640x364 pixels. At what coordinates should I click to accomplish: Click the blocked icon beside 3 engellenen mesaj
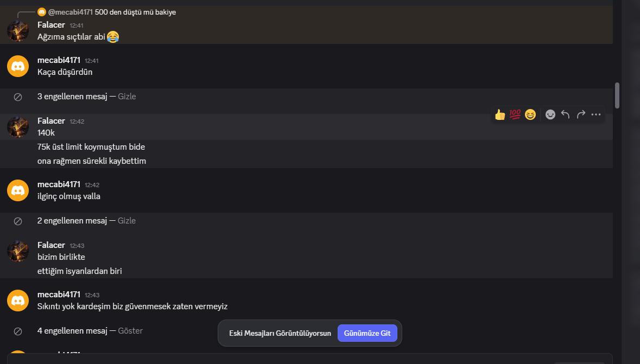coord(18,97)
